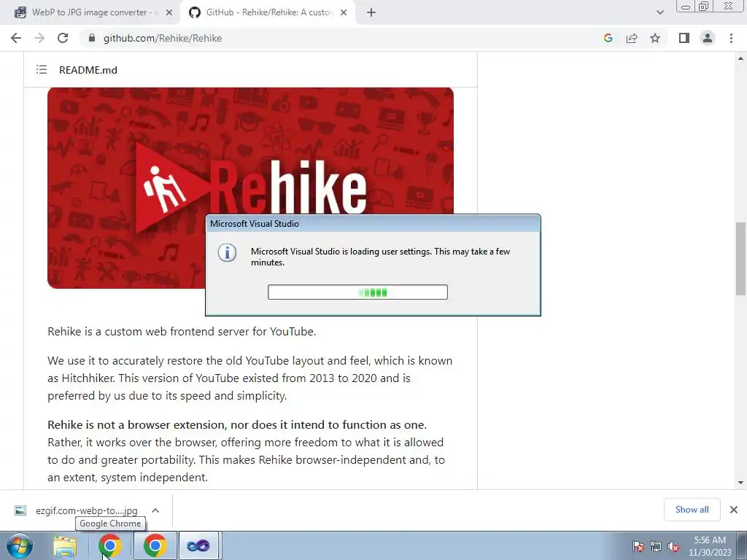747x560 pixels.
Task: Click the scrollbar down arrow
Action: tap(741, 483)
